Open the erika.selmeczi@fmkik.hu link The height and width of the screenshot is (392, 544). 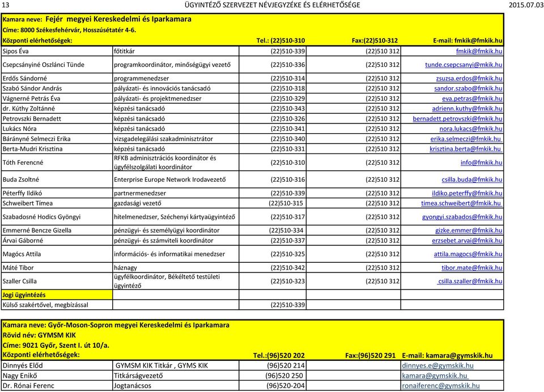coord(466,139)
